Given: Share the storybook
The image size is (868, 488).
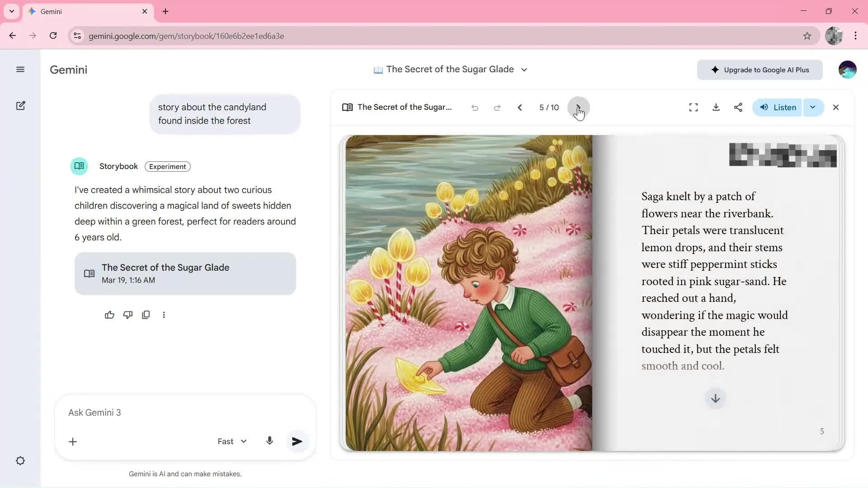Looking at the screenshot, I should (738, 108).
